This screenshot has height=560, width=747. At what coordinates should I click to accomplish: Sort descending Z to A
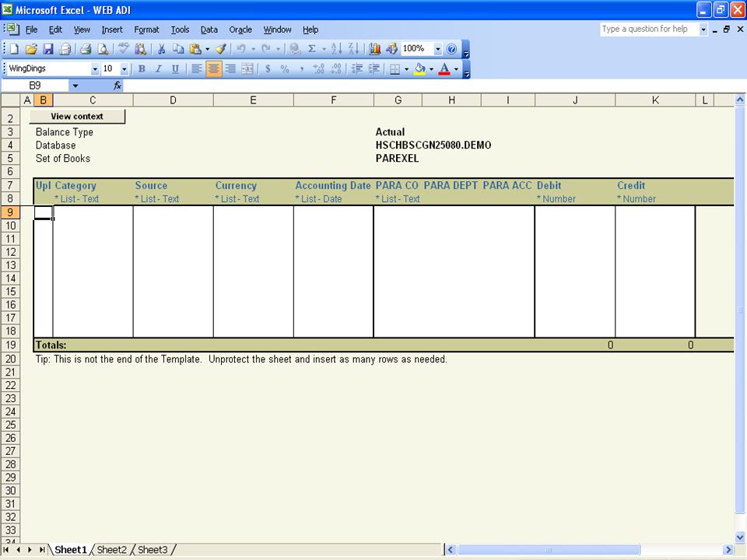coord(353,48)
